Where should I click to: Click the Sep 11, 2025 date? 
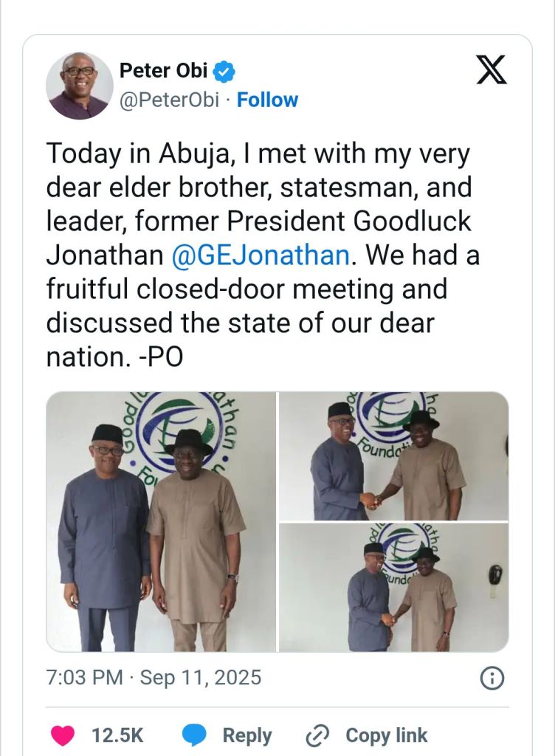tap(199, 677)
